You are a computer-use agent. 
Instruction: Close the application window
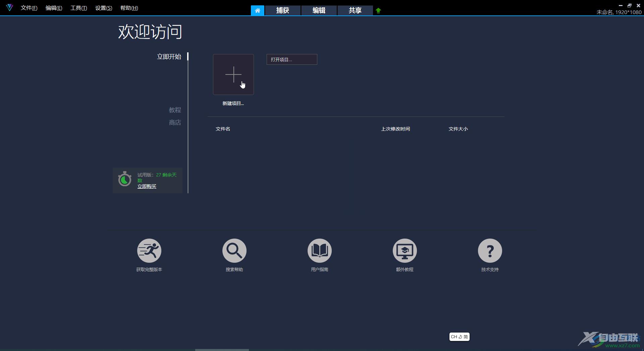point(638,5)
